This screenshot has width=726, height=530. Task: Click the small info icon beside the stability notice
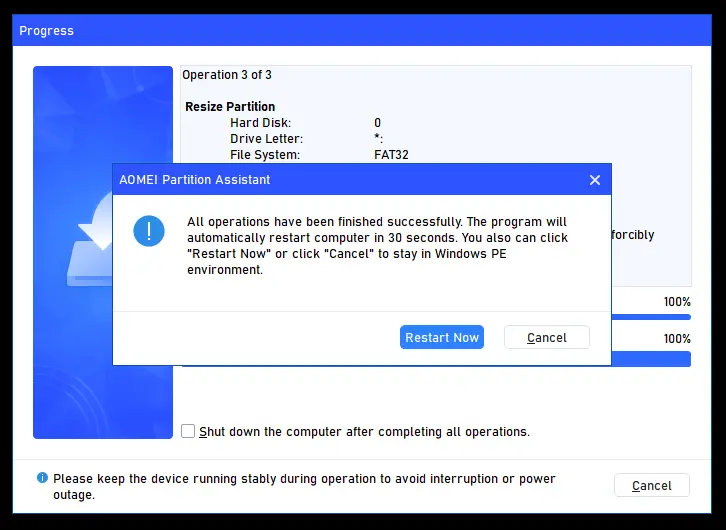tap(42, 478)
